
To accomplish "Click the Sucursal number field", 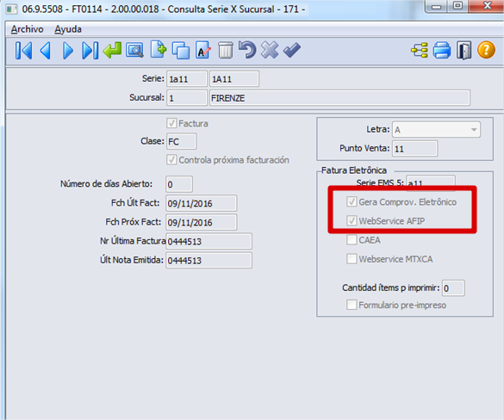I will click(x=187, y=98).
